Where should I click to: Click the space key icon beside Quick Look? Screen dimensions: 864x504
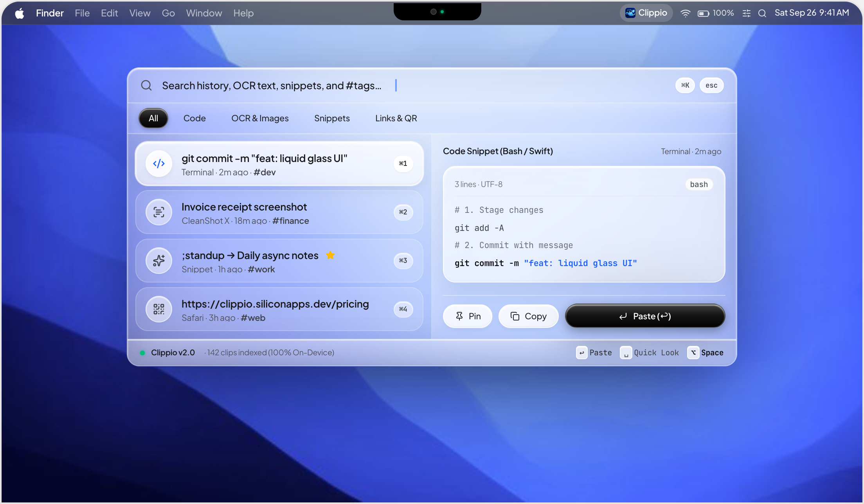[x=626, y=353]
